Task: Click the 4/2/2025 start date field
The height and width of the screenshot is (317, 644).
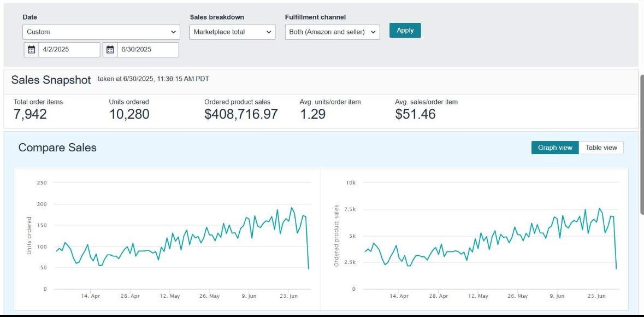Action: pos(69,50)
